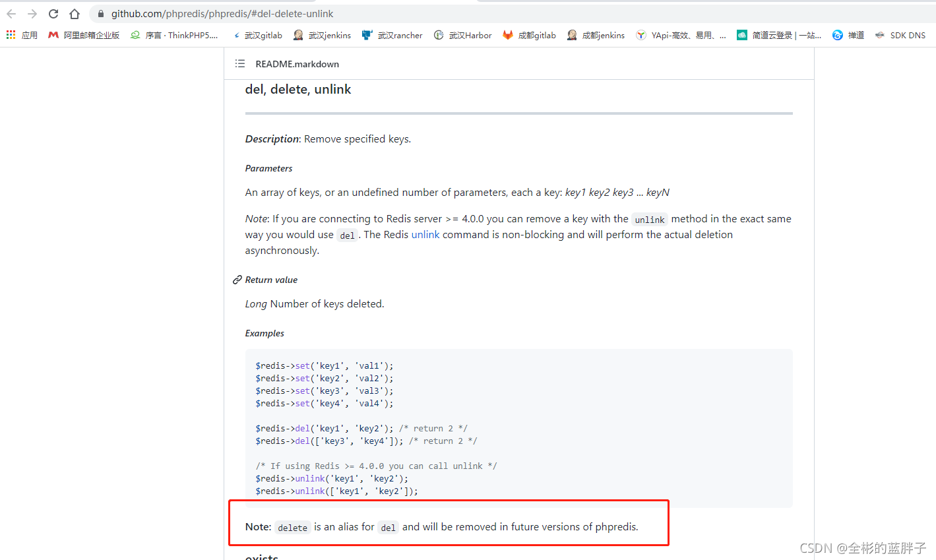
Task: Reload the phpredis GitHub page
Action: [53, 13]
